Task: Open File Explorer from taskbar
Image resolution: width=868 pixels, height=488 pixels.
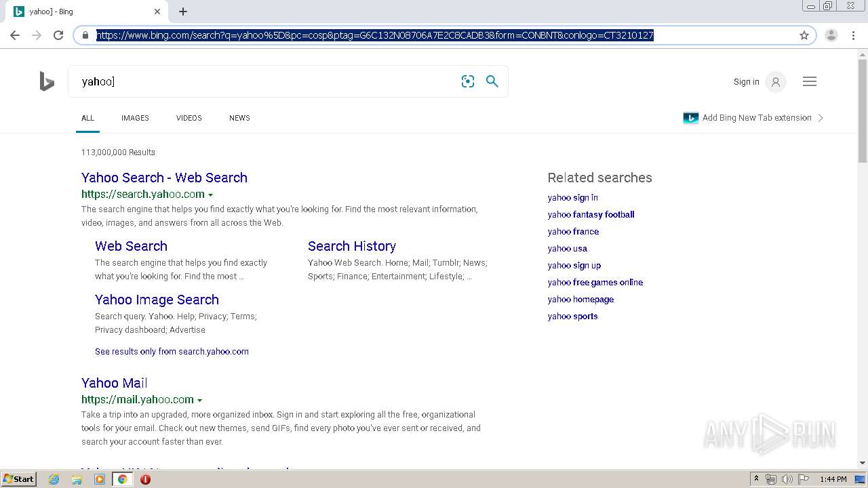Action: [x=77, y=479]
